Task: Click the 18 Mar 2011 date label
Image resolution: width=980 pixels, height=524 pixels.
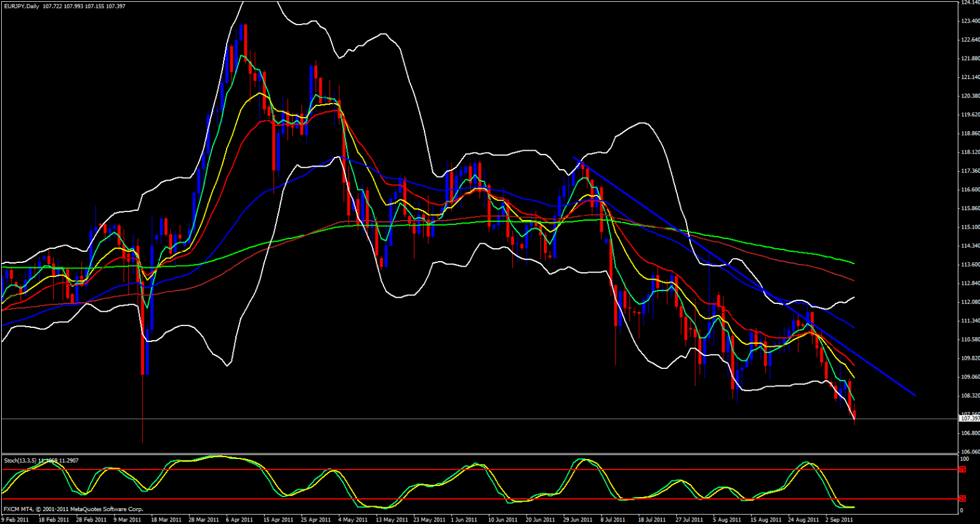Action: [x=166, y=520]
